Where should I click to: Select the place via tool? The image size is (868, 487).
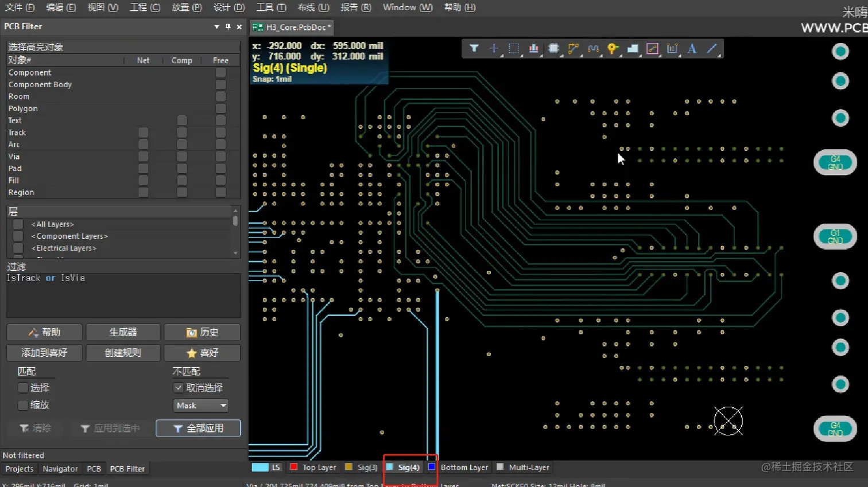pos(613,49)
